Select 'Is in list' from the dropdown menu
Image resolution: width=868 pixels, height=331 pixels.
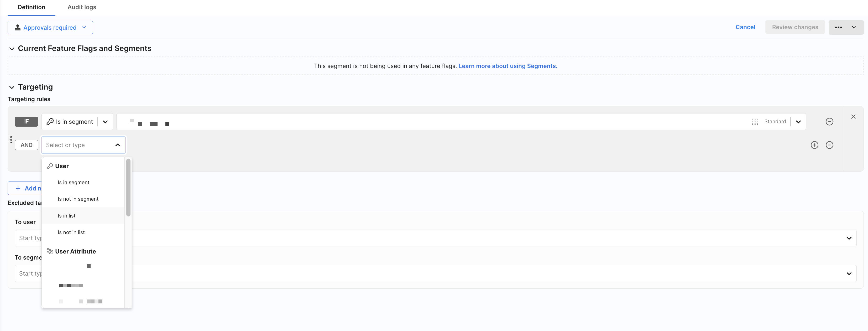tap(67, 216)
